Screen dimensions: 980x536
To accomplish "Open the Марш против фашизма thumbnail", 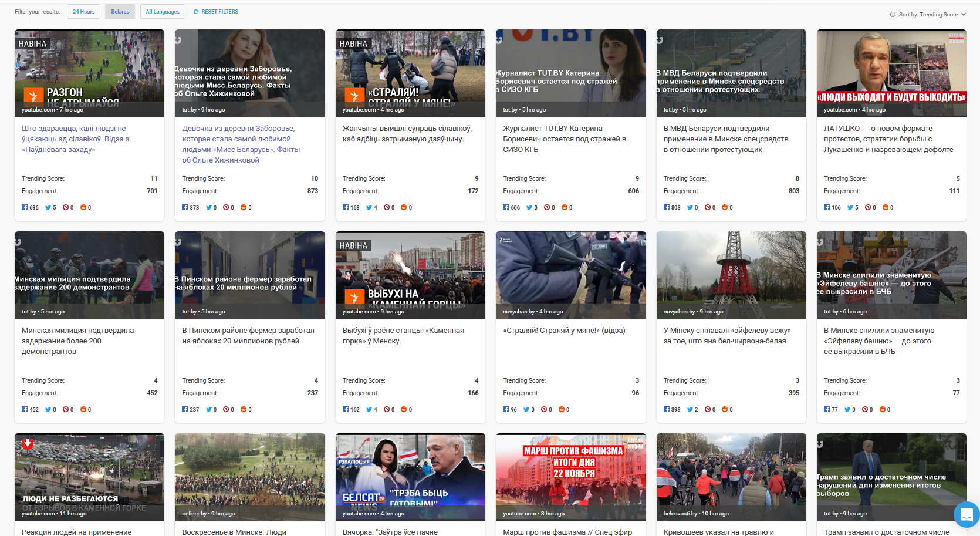I will (x=570, y=476).
